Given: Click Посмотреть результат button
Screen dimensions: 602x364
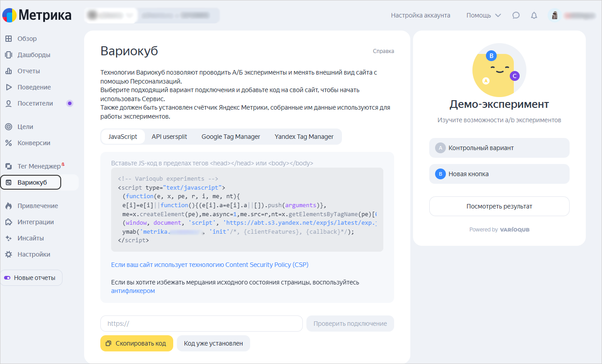Looking at the screenshot, I should (x=499, y=206).
